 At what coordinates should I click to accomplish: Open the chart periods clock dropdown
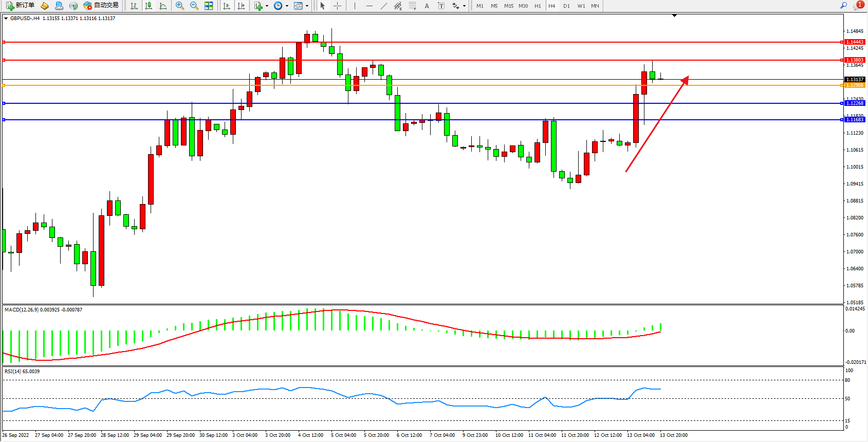(x=287, y=6)
